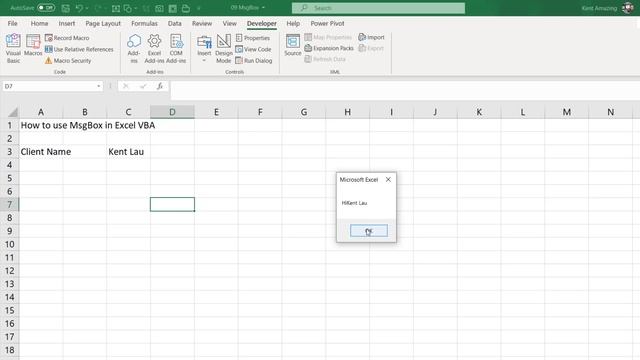Image resolution: width=640 pixels, height=360 pixels.
Task: Toggle the AutoSave switch
Action: tap(46, 8)
